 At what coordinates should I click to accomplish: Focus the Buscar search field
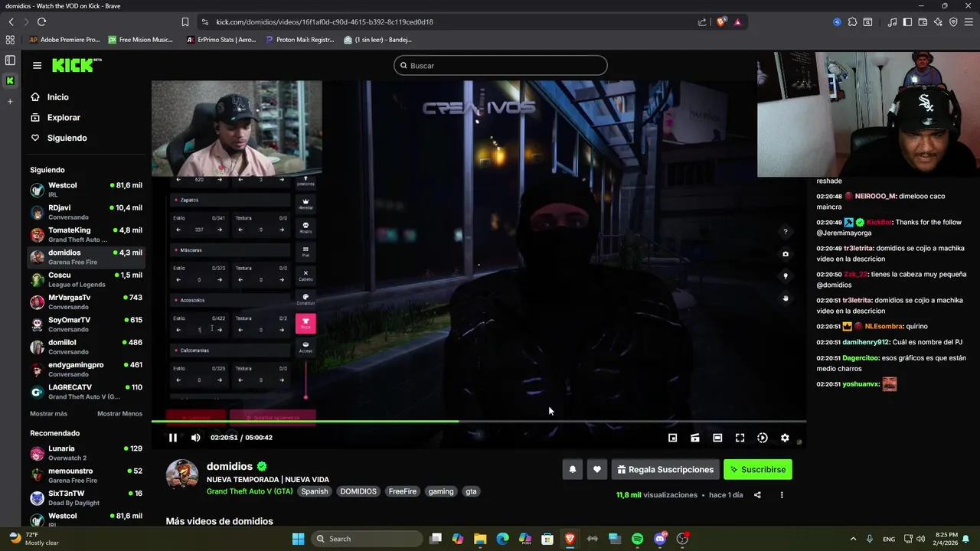(x=501, y=66)
